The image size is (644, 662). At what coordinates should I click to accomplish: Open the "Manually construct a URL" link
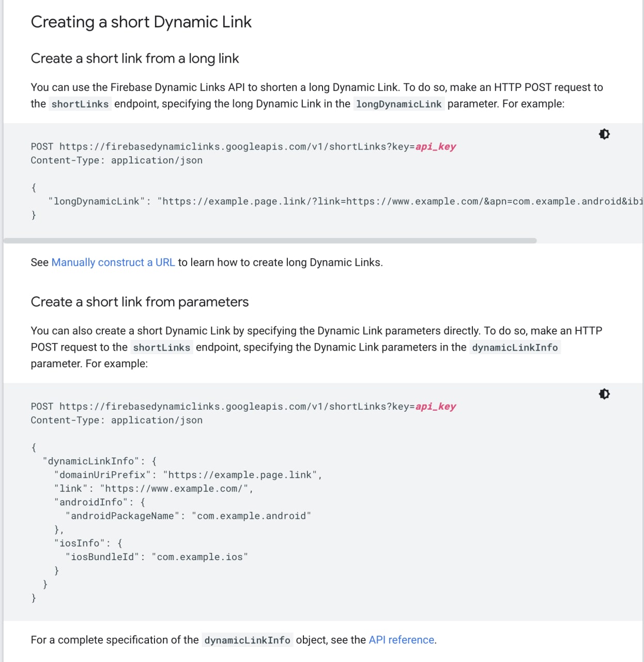click(x=113, y=262)
